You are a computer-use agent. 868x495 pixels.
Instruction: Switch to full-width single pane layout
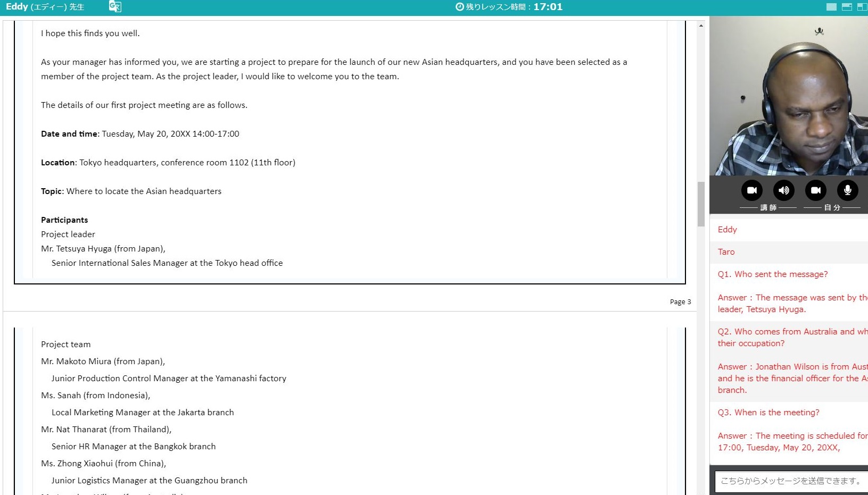point(831,7)
